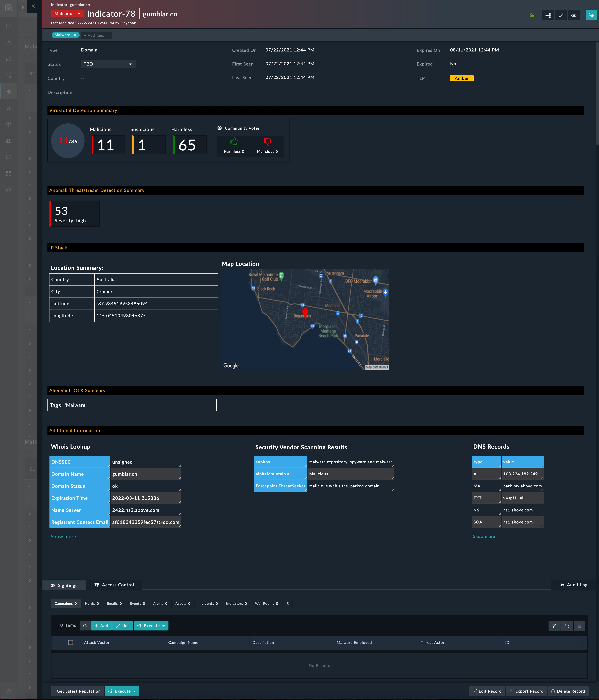
Task: Click the Delete Record button
Action: point(568,691)
